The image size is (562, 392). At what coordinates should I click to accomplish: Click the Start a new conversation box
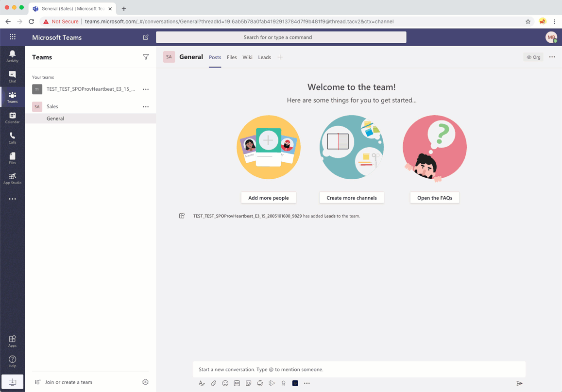point(359,369)
